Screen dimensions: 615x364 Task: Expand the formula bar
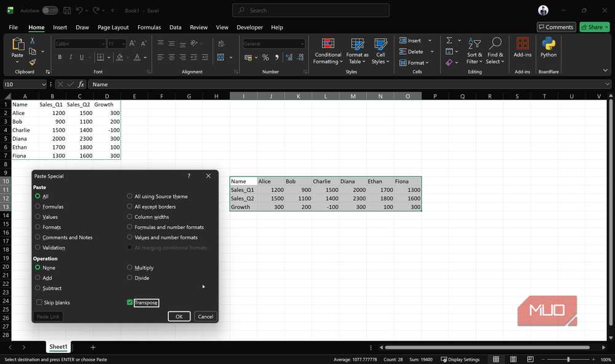[x=607, y=84]
